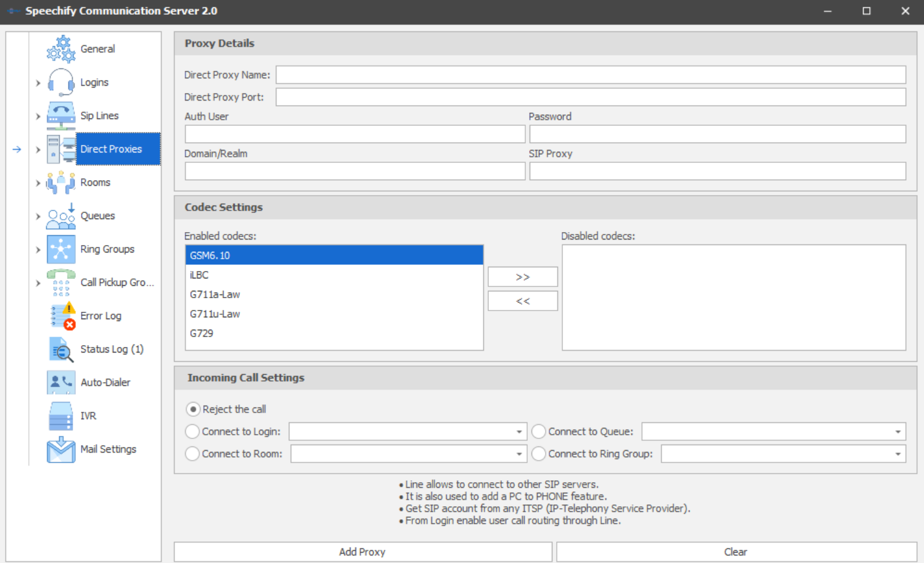
Task: Open the IVR label
Action: 88,415
